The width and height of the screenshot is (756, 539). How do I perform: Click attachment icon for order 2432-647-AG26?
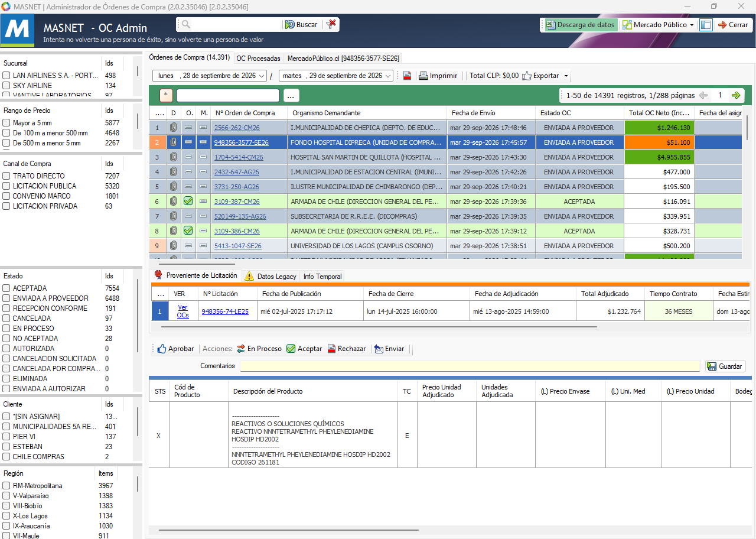click(173, 171)
